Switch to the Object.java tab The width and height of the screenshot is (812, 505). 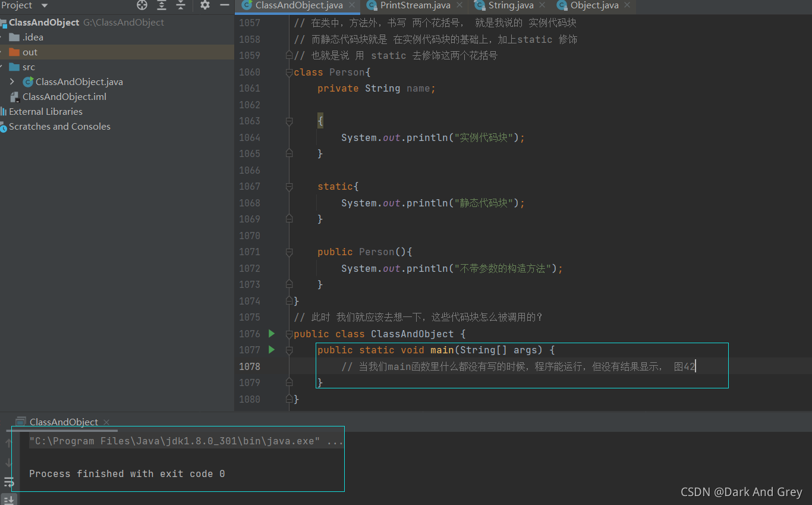coord(594,5)
